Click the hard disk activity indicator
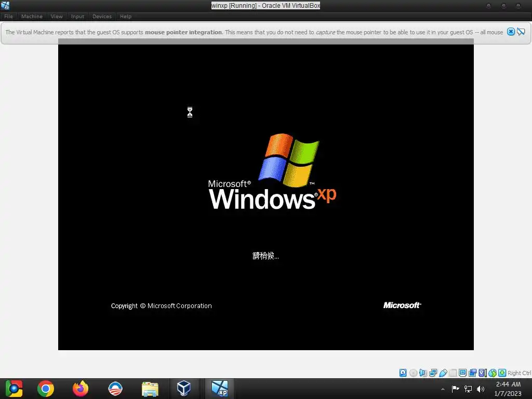Screen dimensions: 532x399 tap(403, 373)
